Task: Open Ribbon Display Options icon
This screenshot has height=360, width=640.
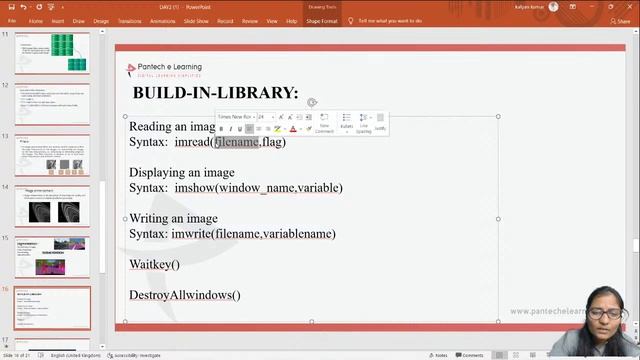Action: coord(573,7)
